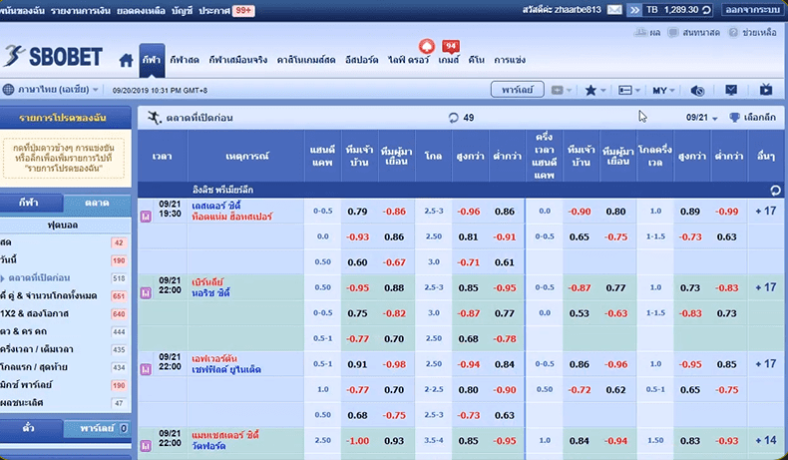This screenshot has width=788, height=460.
Task: Open stats icon for Everton match
Action: 146,369
